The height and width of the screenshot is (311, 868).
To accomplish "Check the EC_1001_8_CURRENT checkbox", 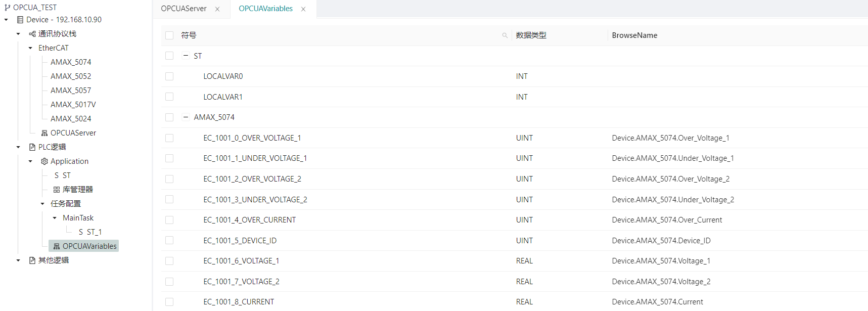I will [x=169, y=302].
